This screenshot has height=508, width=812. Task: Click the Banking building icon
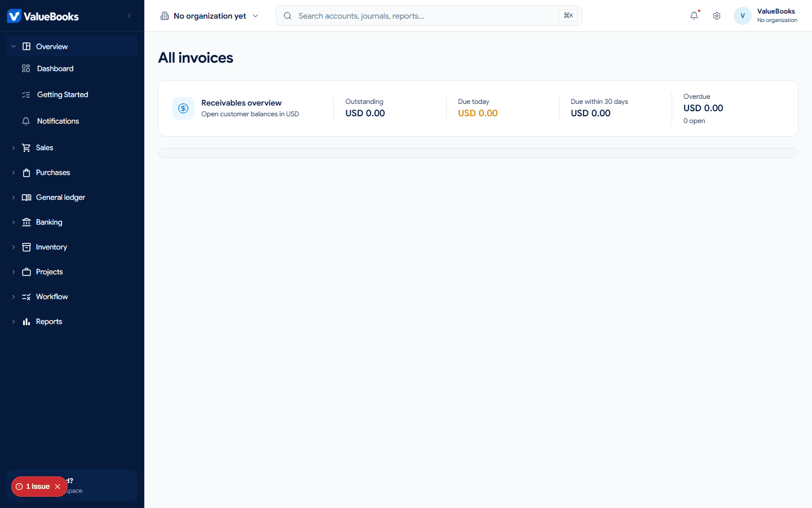coord(27,222)
